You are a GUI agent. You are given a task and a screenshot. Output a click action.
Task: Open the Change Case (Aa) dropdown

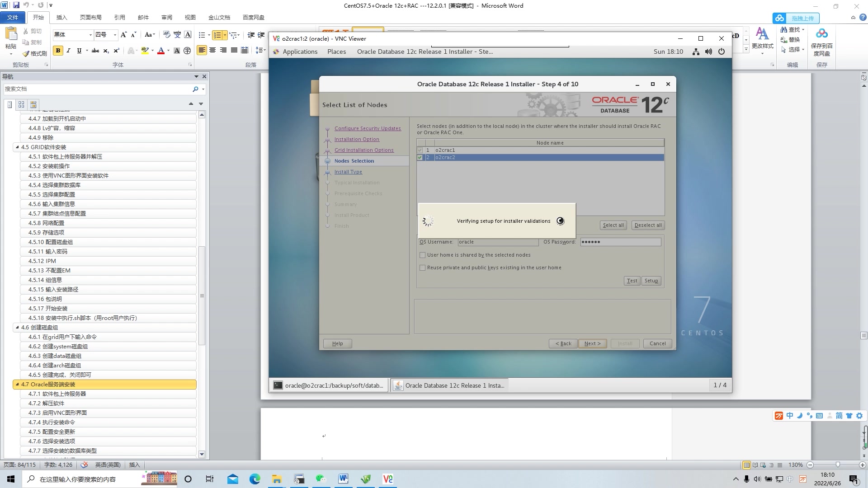[150, 35]
